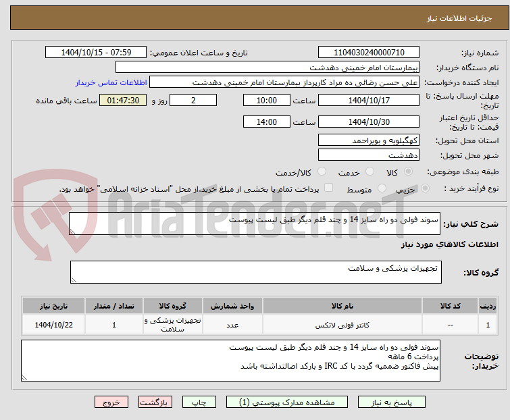Click the deadline time field 10:00
This screenshot has height=420, width=510.
tap(266, 100)
